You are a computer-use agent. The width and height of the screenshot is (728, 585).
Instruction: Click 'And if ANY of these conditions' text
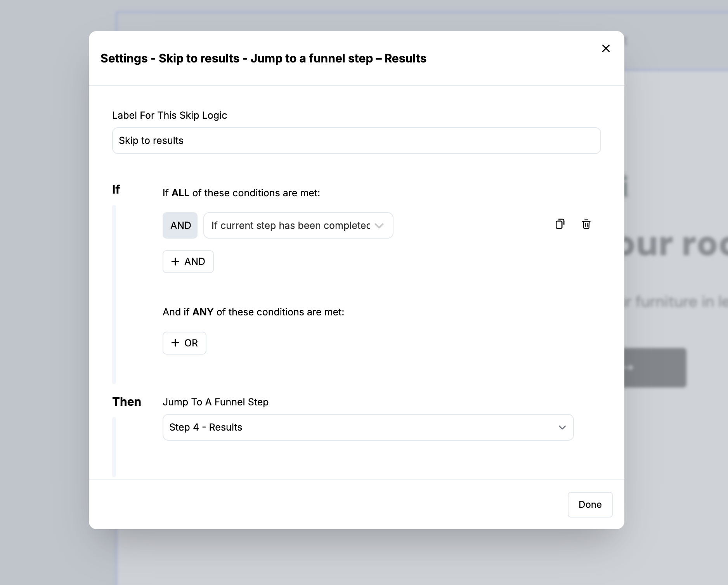coord(253,312)
